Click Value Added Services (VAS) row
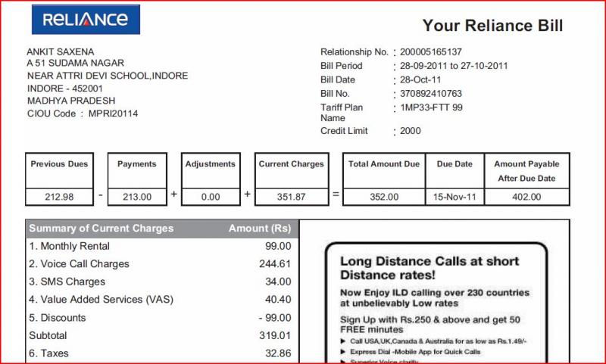 point(102,299)
